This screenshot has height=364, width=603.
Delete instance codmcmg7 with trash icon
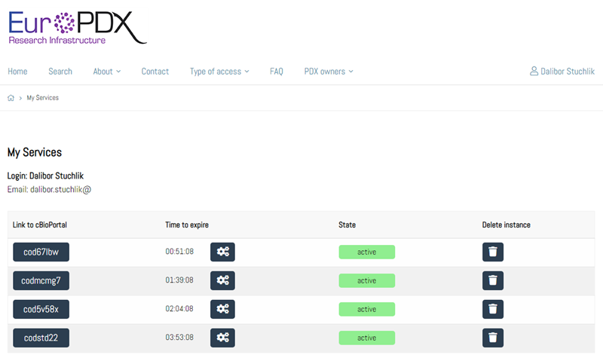click(493, 280)
